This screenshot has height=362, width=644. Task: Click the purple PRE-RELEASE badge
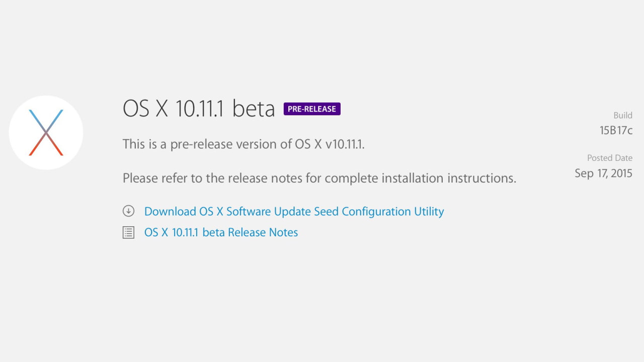pyautogui.click(x=312, y=109)
